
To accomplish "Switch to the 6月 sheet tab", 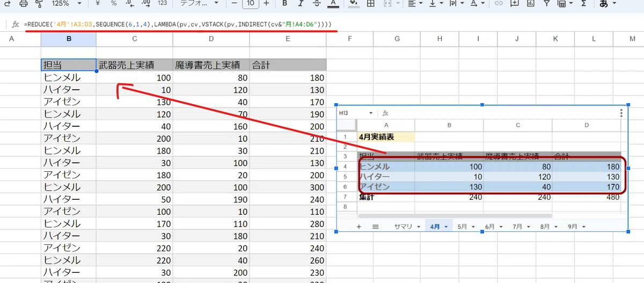I will [493, 227].
